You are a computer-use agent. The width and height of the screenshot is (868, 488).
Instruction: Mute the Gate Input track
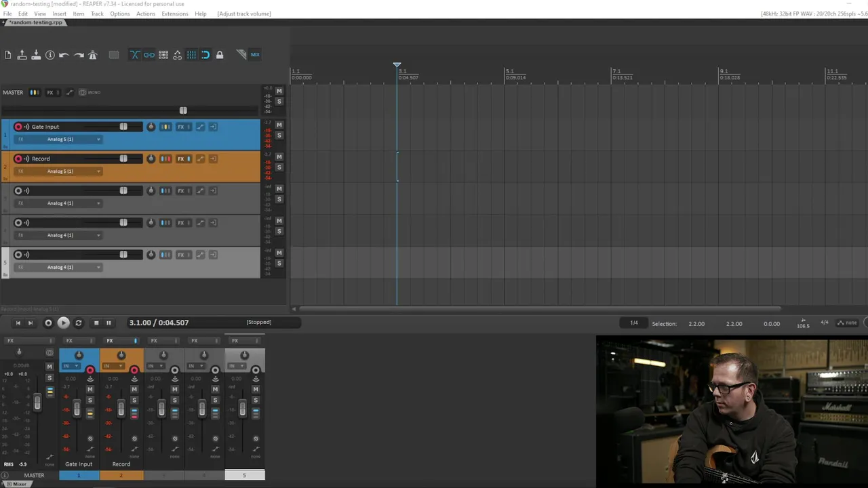279,125
